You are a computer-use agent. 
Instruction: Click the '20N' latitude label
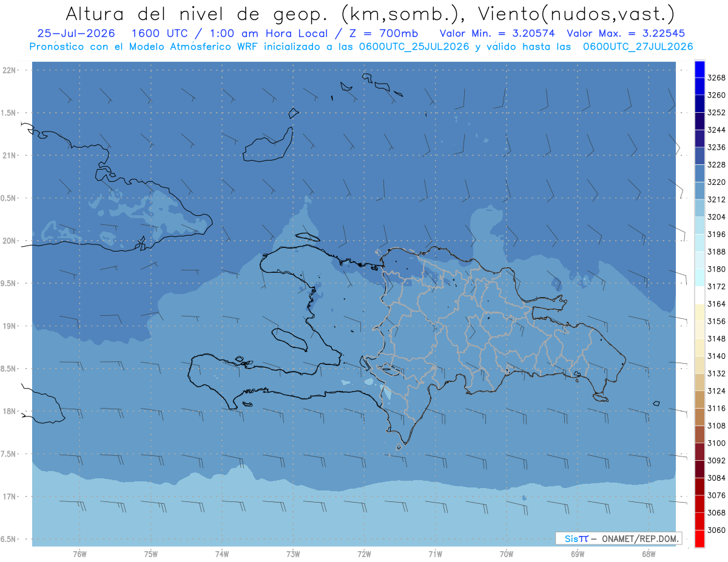(x=10, y=241)
